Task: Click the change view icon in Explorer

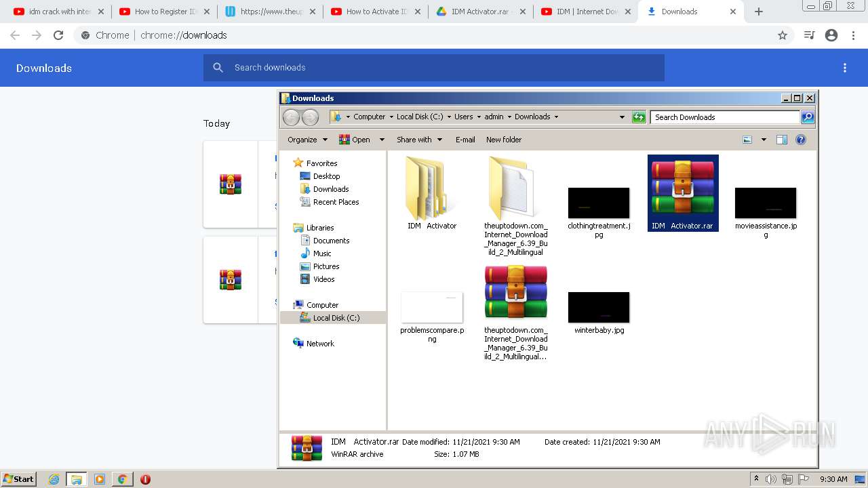Action: [x=747, y=140]
